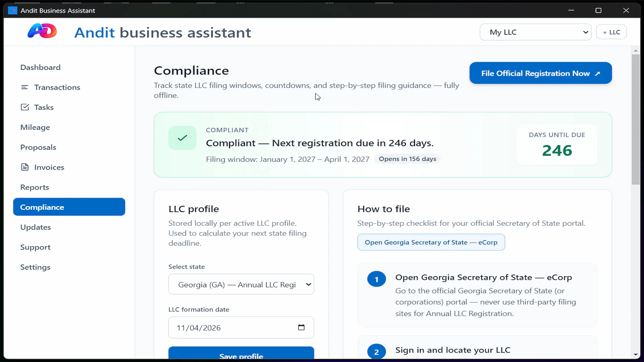Navigate to Mileage

tap(35, 127)
